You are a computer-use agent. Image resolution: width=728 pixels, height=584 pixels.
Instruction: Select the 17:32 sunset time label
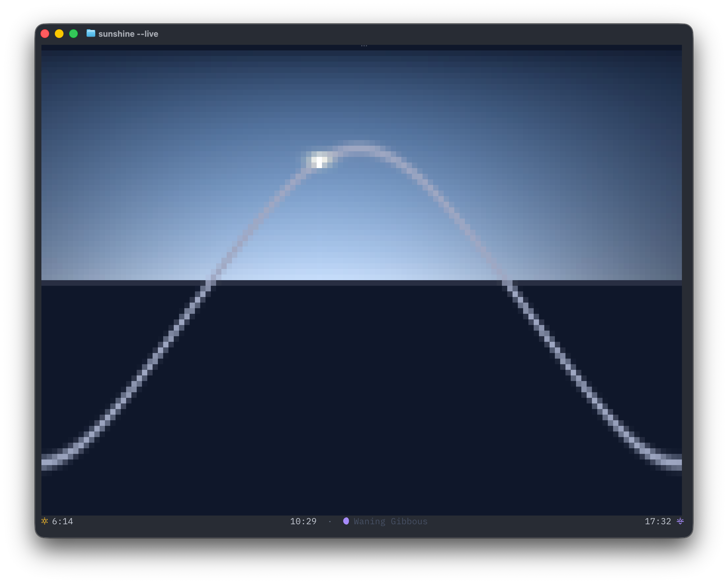(x=658, y=521)
